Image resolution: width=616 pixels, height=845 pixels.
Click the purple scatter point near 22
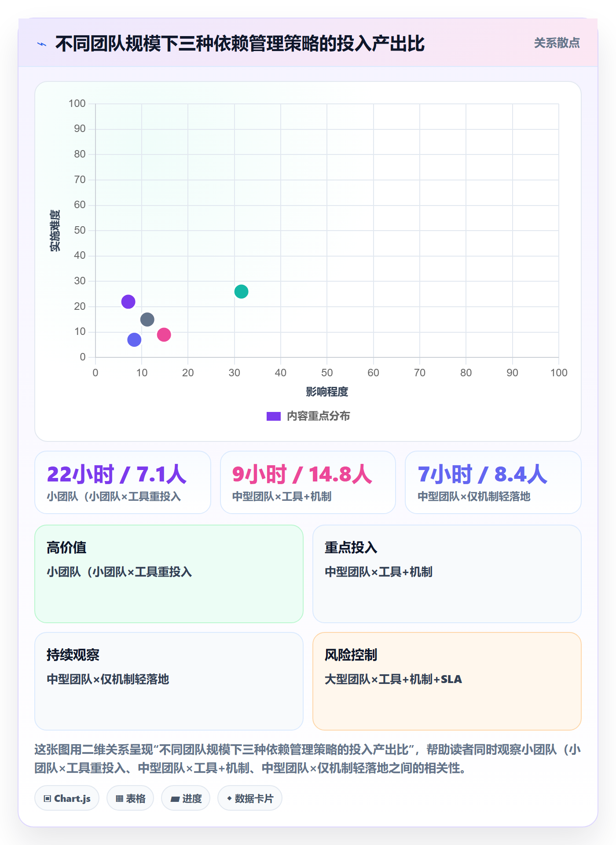pos(128,301)
